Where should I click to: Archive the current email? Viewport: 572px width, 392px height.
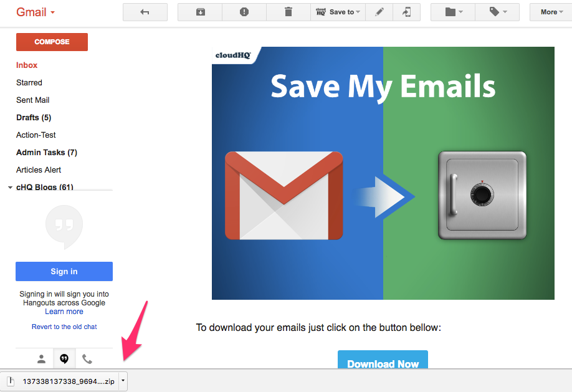[x=199, y=12]
